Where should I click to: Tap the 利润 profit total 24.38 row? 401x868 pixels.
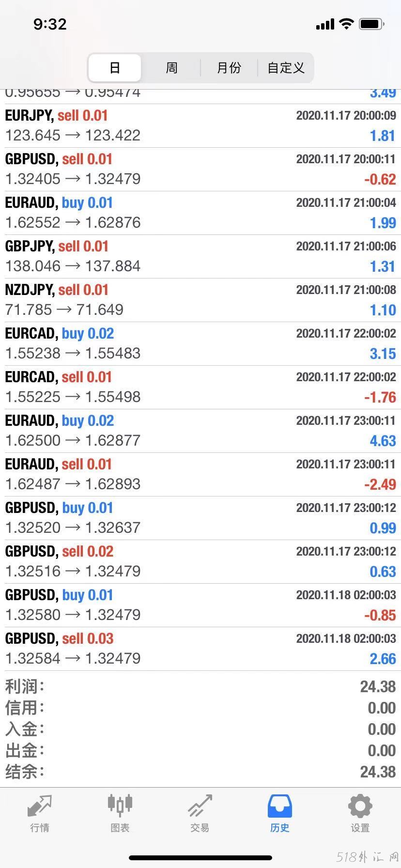pos(200,686)
